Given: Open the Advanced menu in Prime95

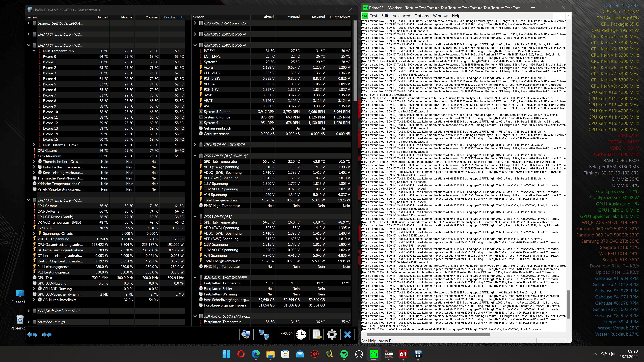Looking at the screenshot, I should [x=401, y=16].
